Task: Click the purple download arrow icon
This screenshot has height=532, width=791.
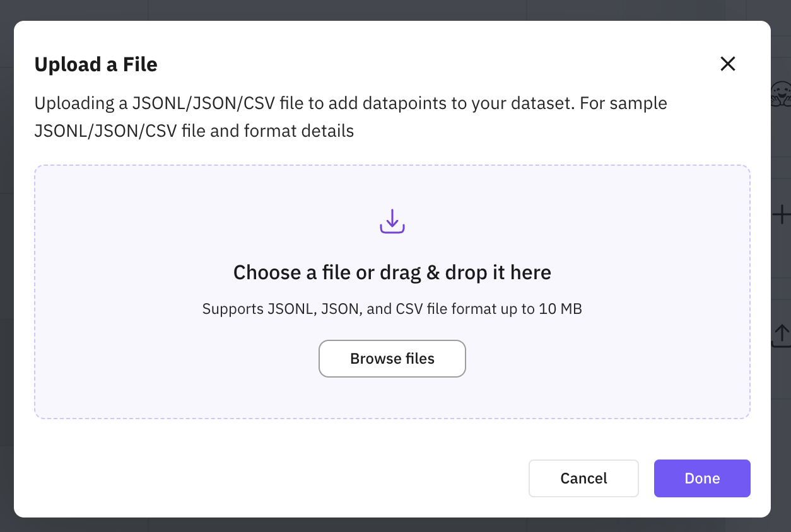Action: (x=392, y=221)
